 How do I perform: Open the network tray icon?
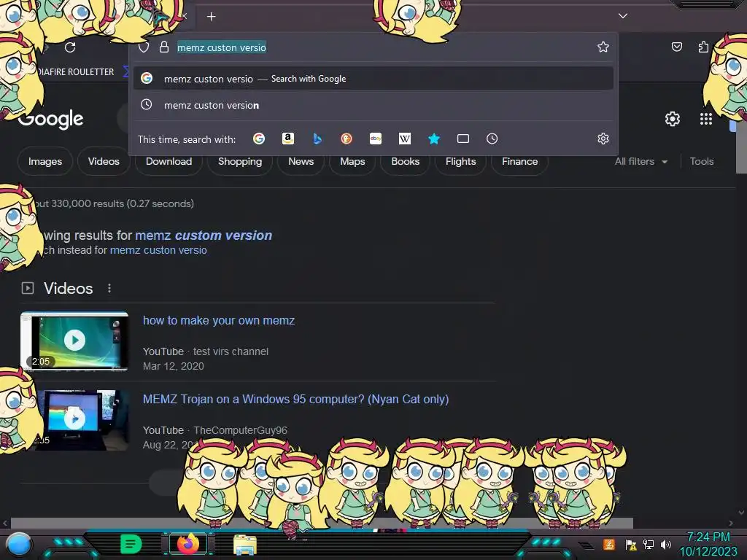649,544
